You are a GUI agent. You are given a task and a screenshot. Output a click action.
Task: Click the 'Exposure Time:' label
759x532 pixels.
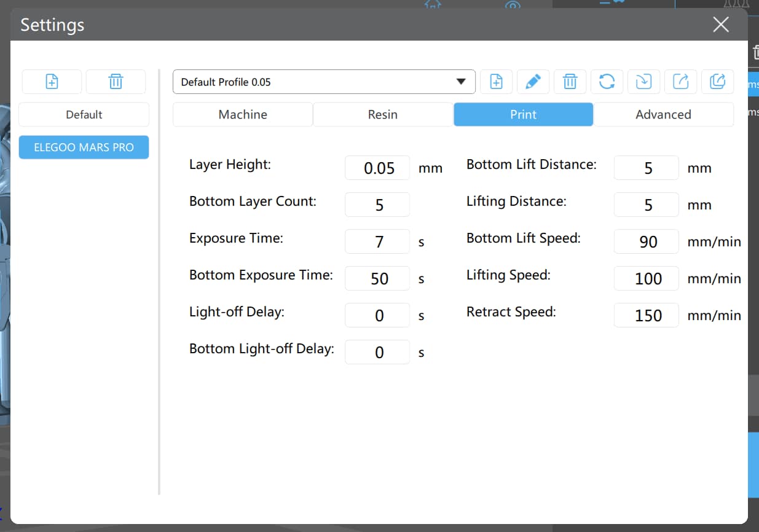(x=237, y=238)
